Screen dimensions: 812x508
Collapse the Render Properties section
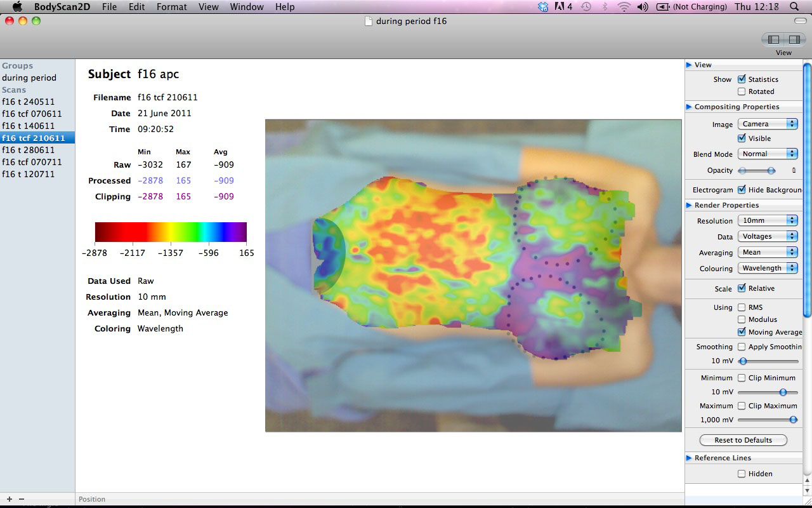pyautogui.click(x=689, y=204)
